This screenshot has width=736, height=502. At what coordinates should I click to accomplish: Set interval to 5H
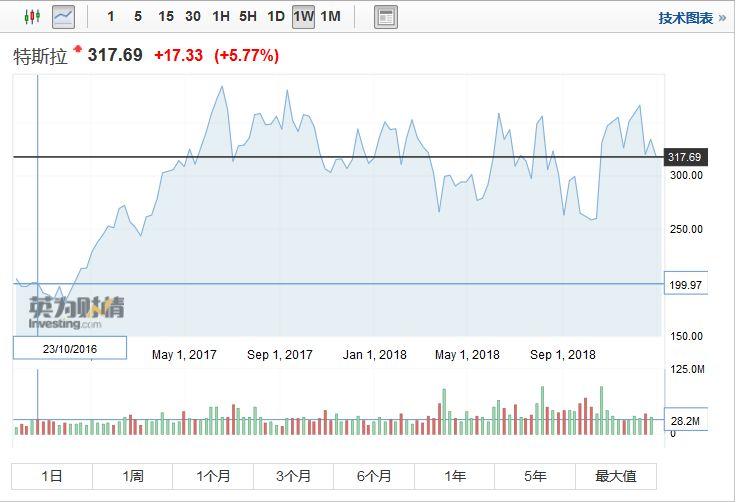coord(248,17)
